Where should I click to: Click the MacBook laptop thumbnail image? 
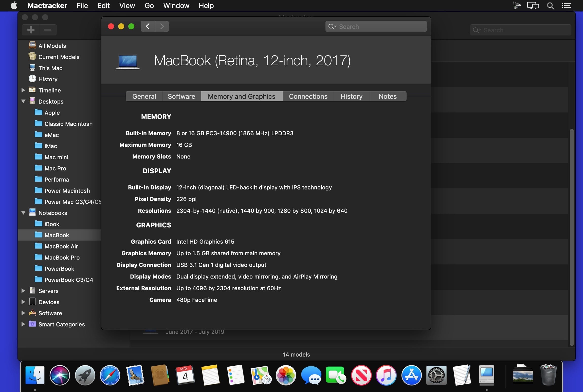[x=128, y=61]
